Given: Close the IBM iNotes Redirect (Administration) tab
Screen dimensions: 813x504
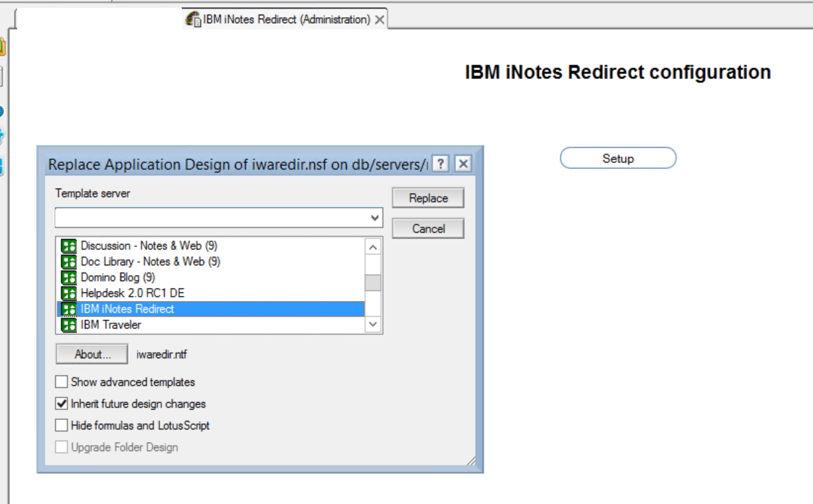Looking at the screenshot, I should [x=379, y=20].
